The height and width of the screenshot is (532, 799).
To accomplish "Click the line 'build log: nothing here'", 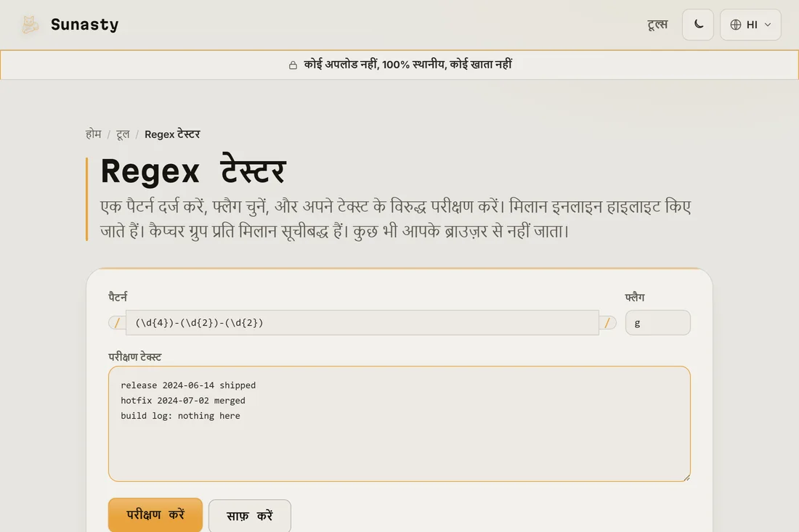I will point(180,416).
